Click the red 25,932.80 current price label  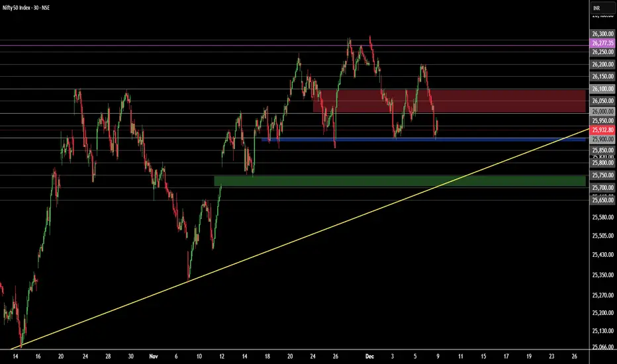602,130
